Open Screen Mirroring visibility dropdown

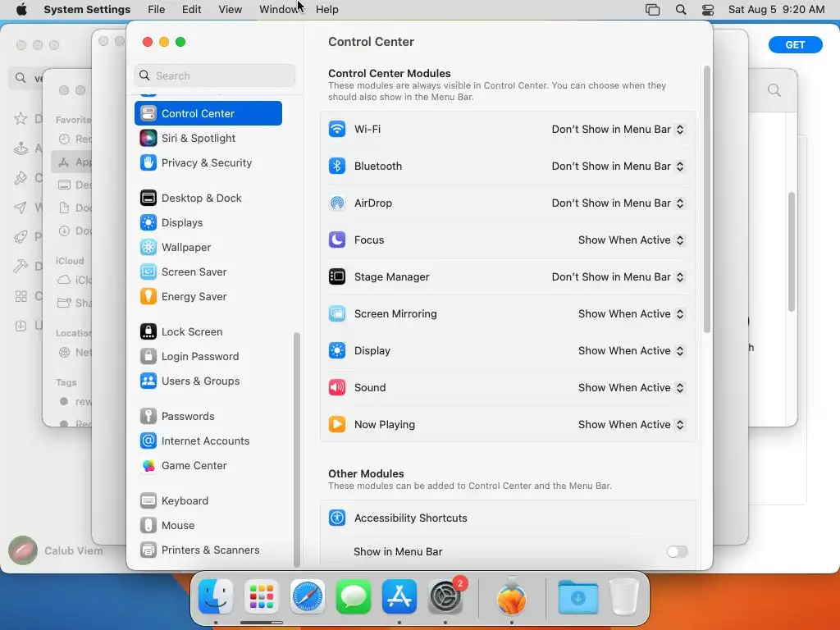tap(632, 314)
